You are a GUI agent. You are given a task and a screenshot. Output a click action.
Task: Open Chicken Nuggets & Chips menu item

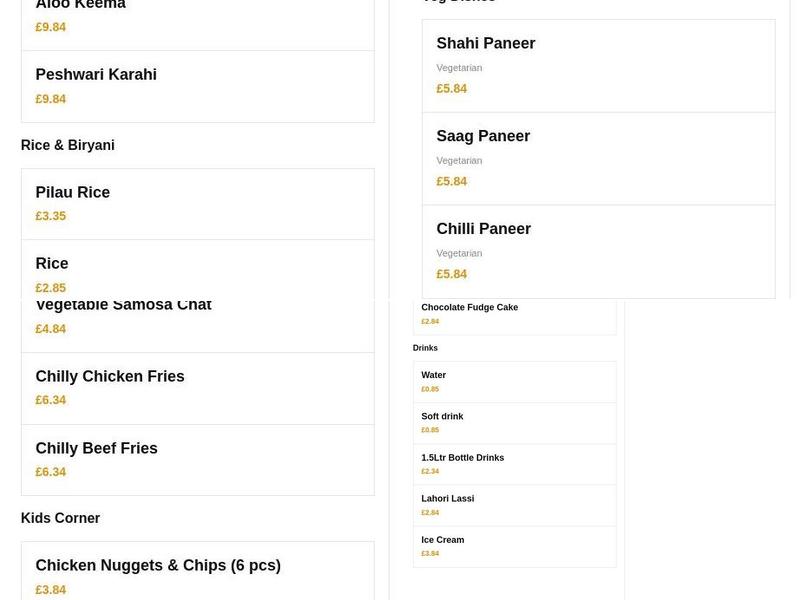[x=158, y=565]
